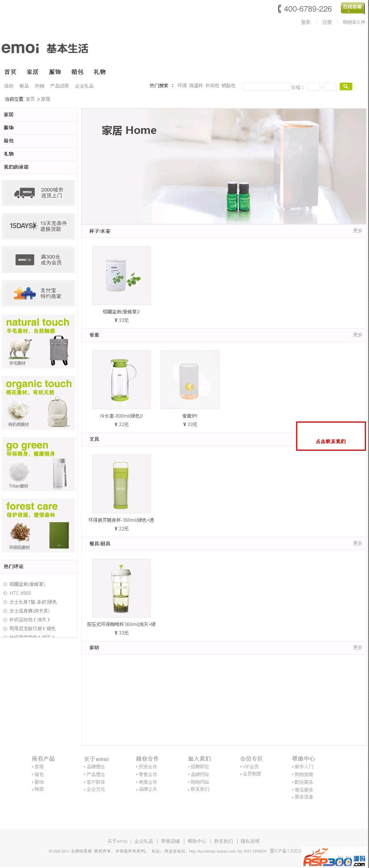
Task: Open 箱包 in the left sidebar
Action: pos(9,141)
